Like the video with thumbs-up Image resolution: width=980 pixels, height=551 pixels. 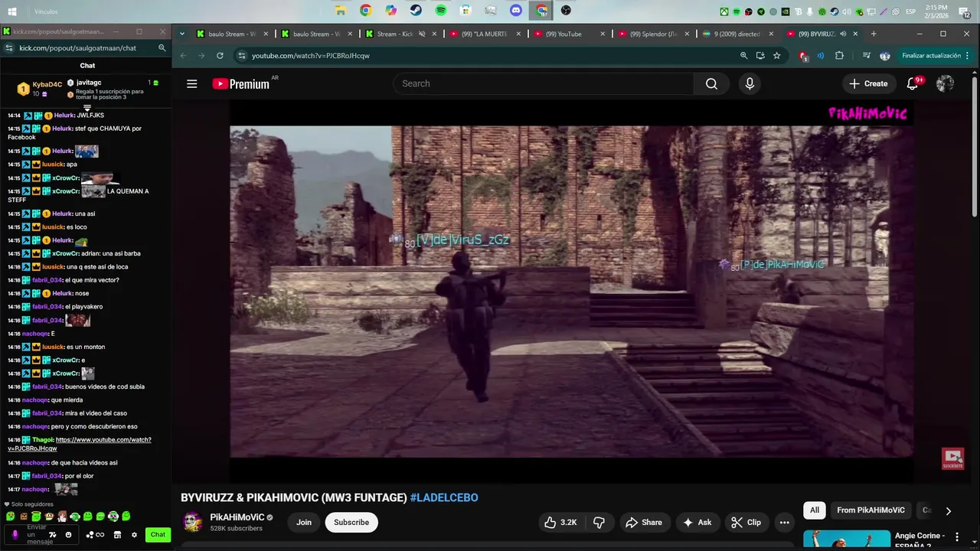(x=561, y=522)
